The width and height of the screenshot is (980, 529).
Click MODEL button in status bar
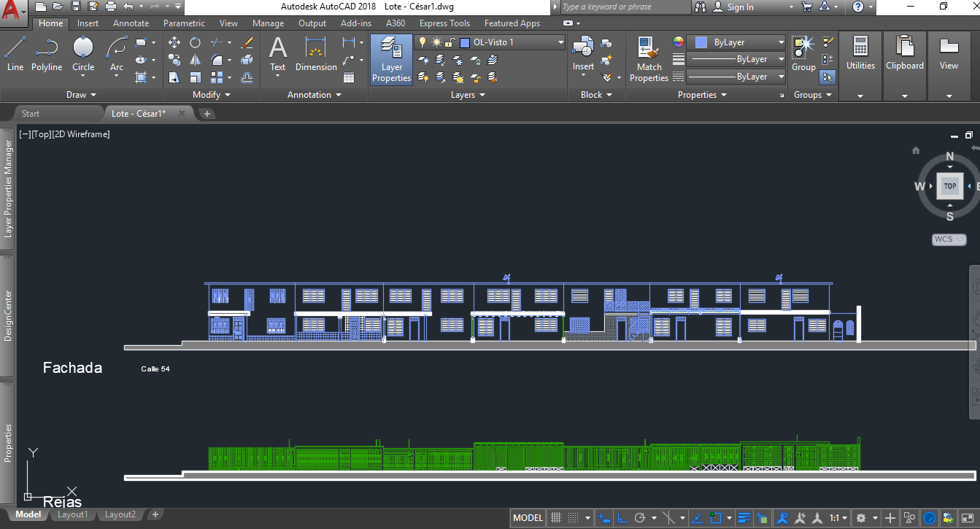point(528,518)
